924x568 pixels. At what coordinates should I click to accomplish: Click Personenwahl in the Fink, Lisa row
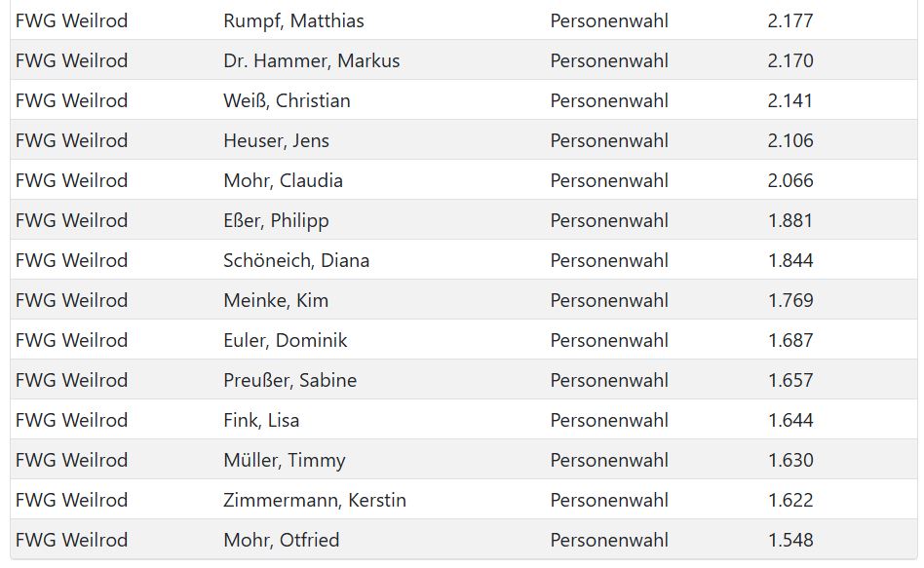point(609,420)
